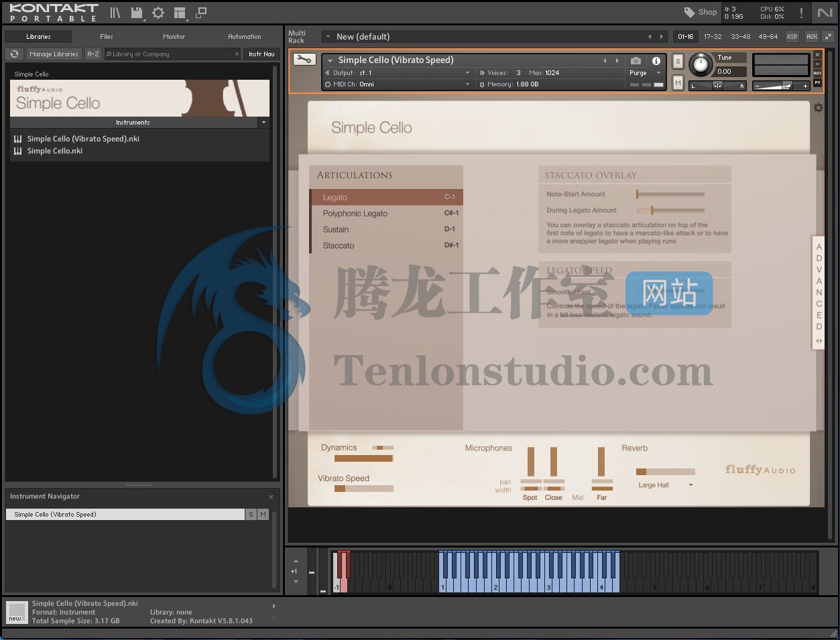840x640 pixels.
Task: Remove the Simple Cello instrument from rack
Action: point(817,55)
